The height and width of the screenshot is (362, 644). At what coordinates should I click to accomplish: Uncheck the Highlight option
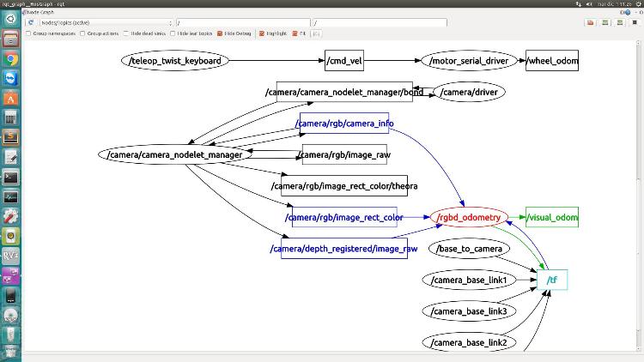tap(260, 33)
